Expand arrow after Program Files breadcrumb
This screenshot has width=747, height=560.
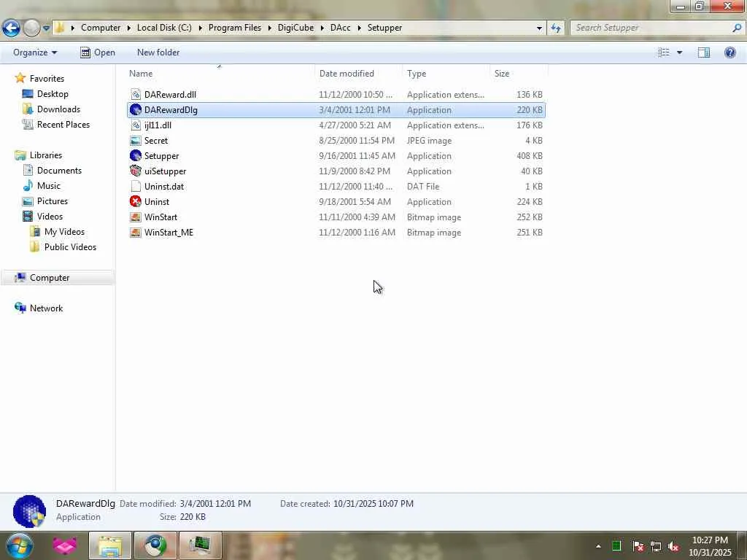pos(270,28)
